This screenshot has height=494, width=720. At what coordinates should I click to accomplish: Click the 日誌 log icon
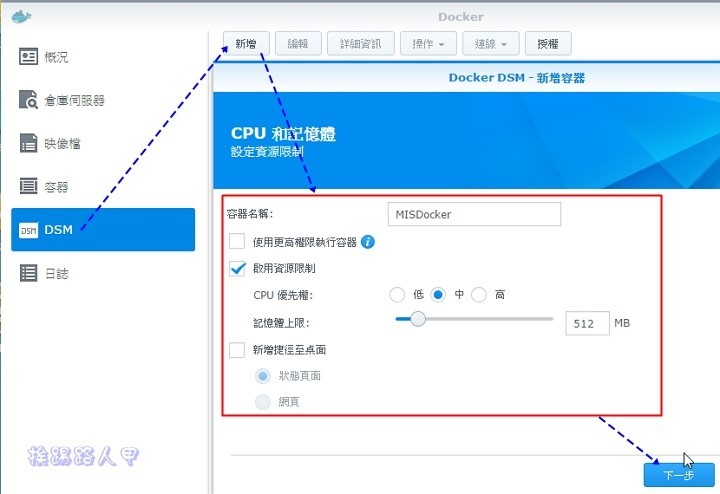[28, 273]
